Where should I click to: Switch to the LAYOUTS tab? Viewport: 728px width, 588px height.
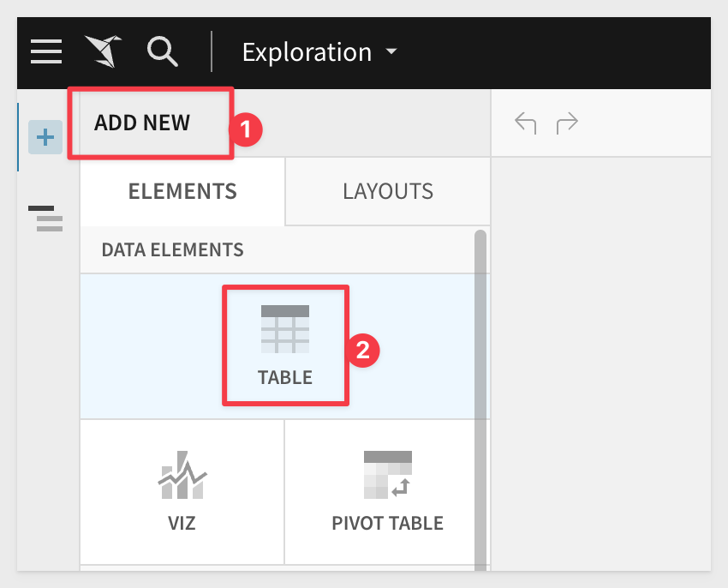click(x=388, y=191)
